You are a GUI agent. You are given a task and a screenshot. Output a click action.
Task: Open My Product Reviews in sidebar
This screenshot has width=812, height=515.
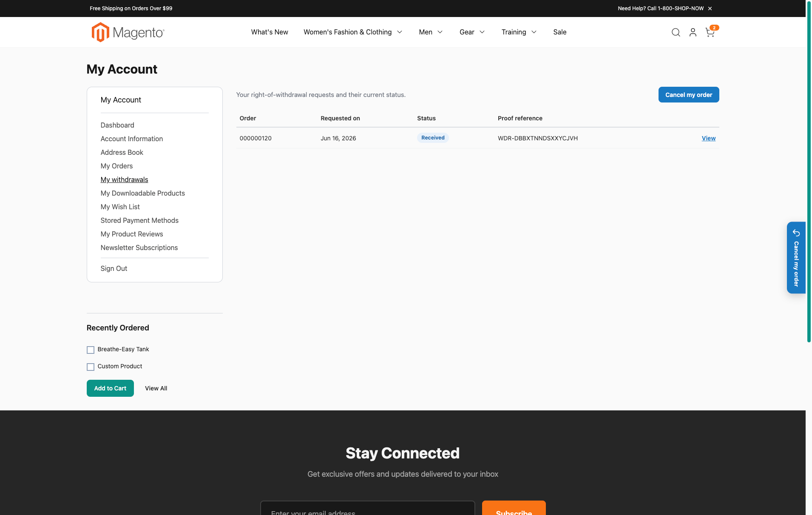point(132,234)
